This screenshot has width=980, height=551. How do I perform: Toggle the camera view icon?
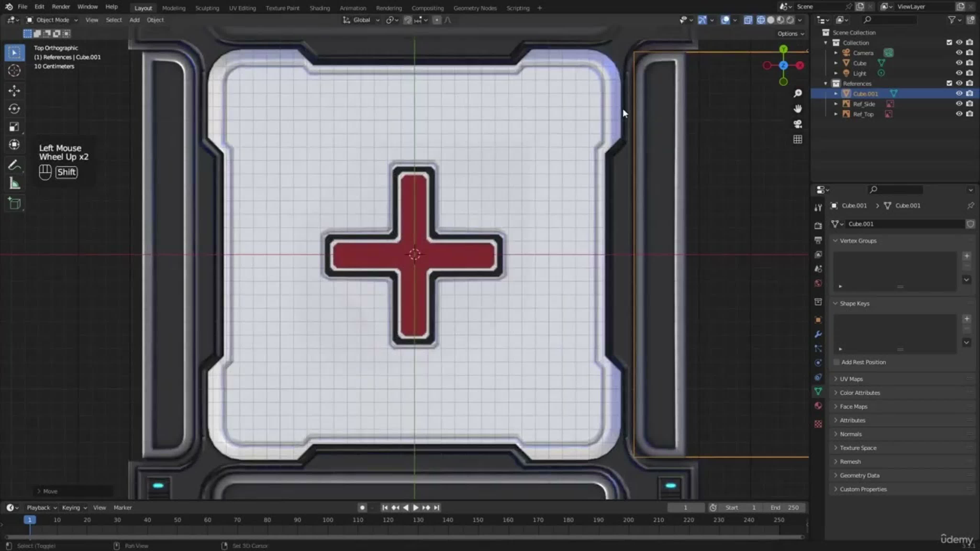pyautogui.click(x=798, y=124)
